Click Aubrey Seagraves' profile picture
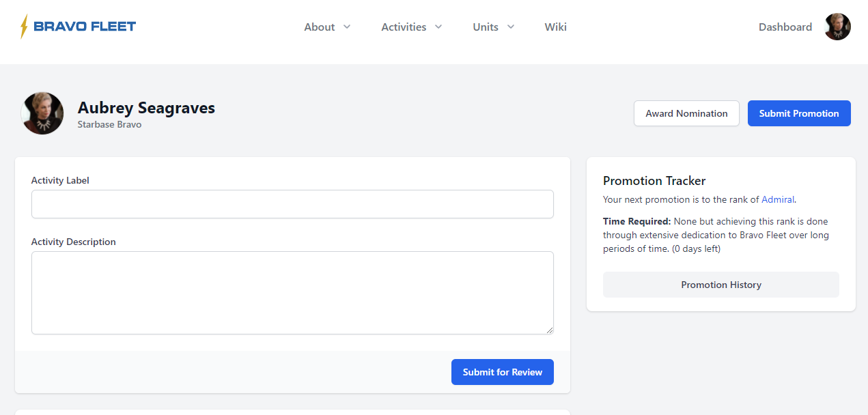This screenshot has width=868, height=415. (42, 113)
